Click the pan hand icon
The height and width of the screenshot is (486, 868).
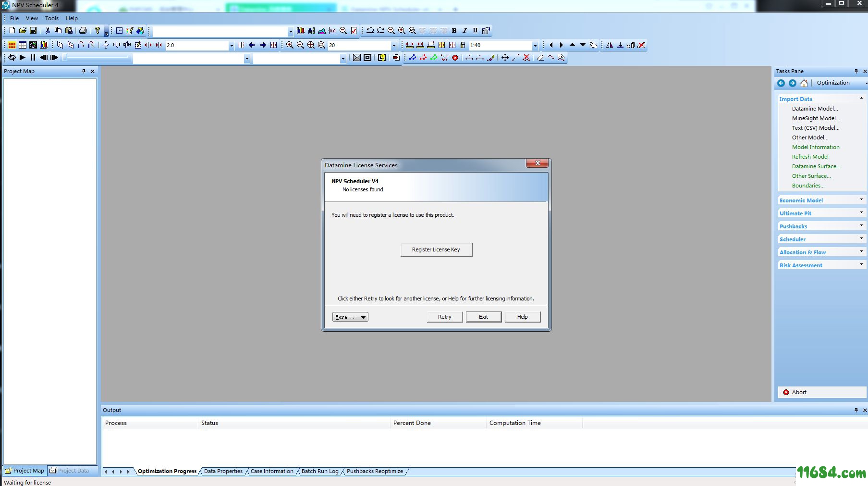pos(593,45)
